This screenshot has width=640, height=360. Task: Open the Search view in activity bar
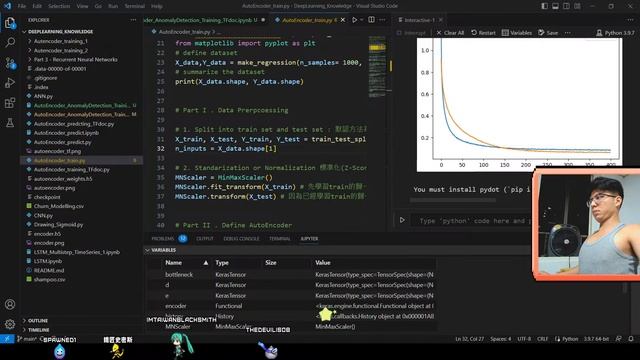pyautogui.click(x=10, y=42)
